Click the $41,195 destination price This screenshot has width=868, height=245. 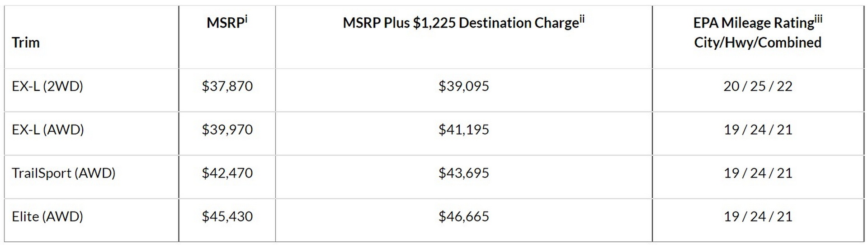[463, 130]
